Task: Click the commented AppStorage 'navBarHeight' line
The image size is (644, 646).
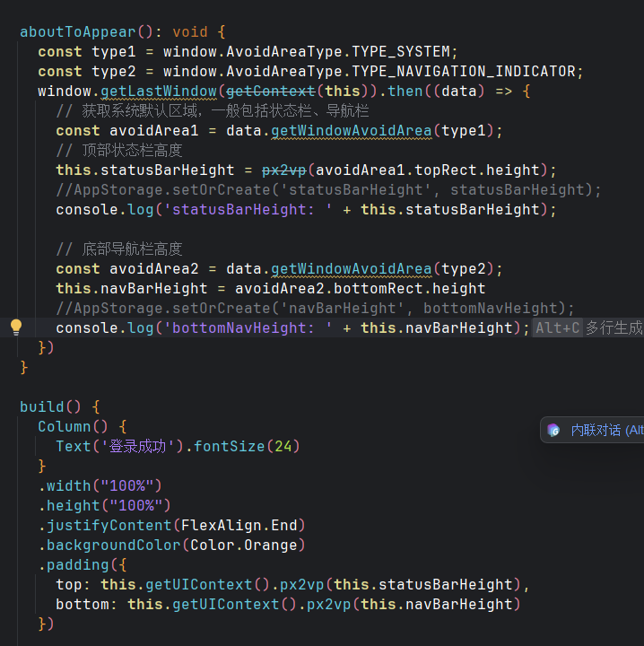Action: pos(315,309)
